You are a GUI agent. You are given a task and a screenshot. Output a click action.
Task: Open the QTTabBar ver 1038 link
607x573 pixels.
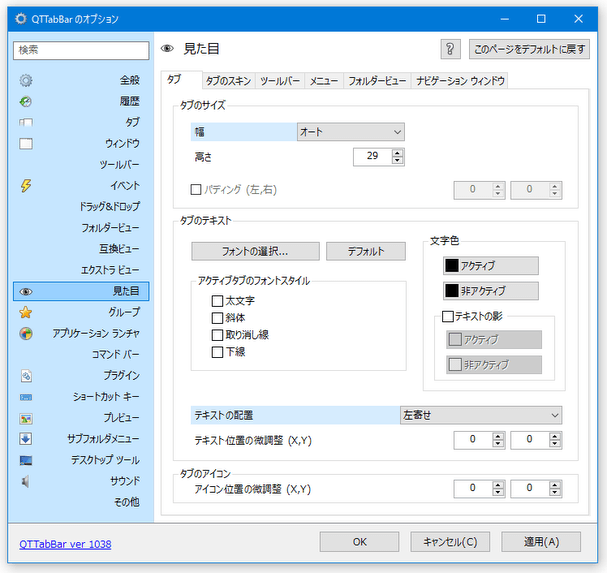tap(65, 544)
